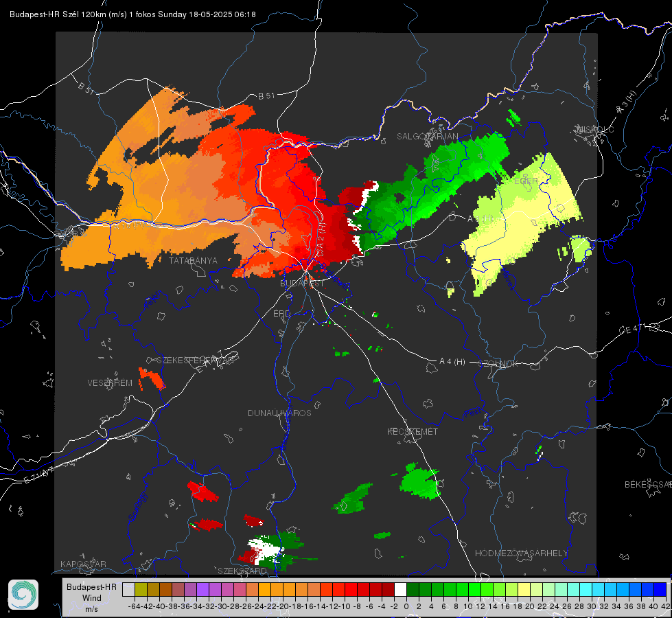
Task: Click the SZEKESFEHERVAR city label
Action: pyautogui.click(x=196, y=360)
